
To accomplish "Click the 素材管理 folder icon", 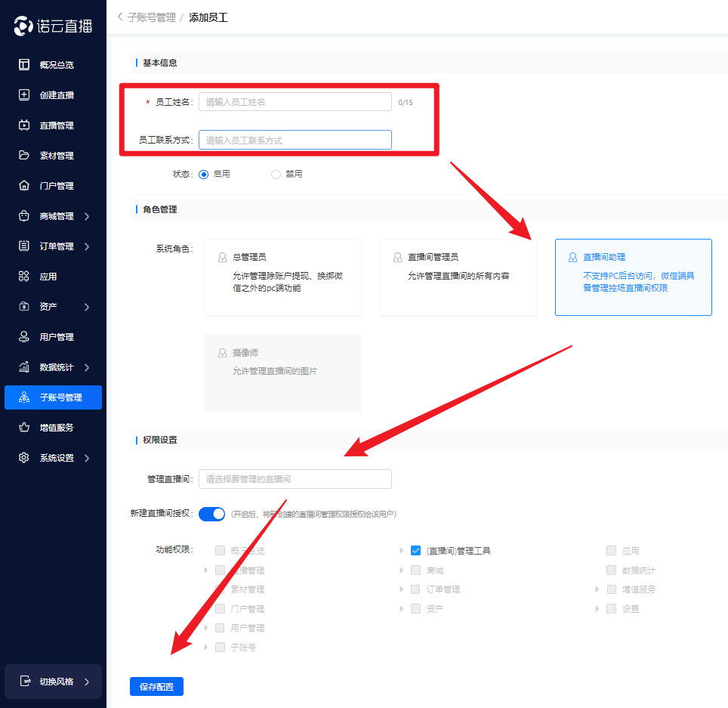I will [24, 156].
